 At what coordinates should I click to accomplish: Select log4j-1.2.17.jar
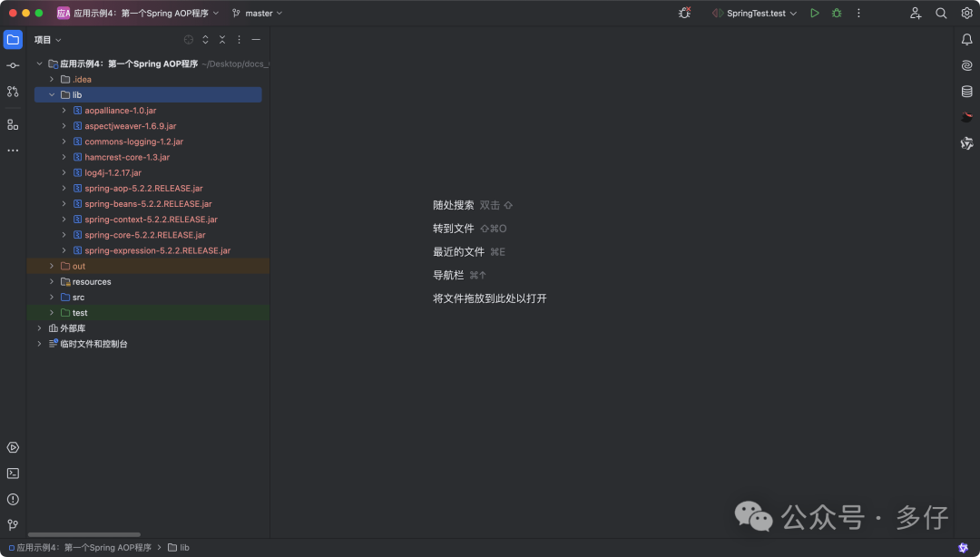[x=113, y=173]
